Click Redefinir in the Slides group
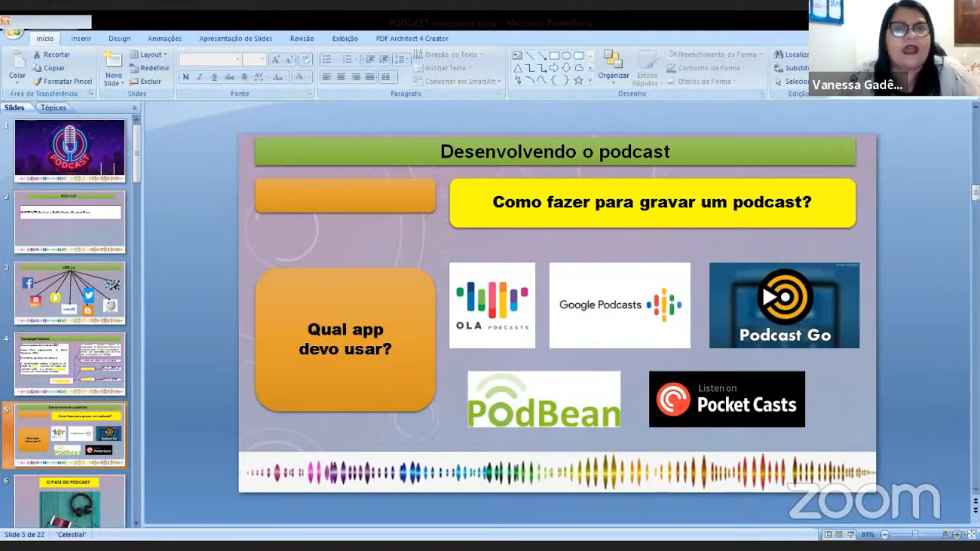Screen dimensions: 980x551 coord(149,68)
